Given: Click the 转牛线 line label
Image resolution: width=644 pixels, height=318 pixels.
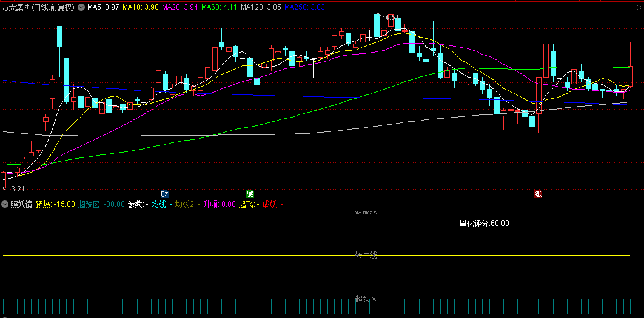Looking at the screenshot, I should 366,255.
